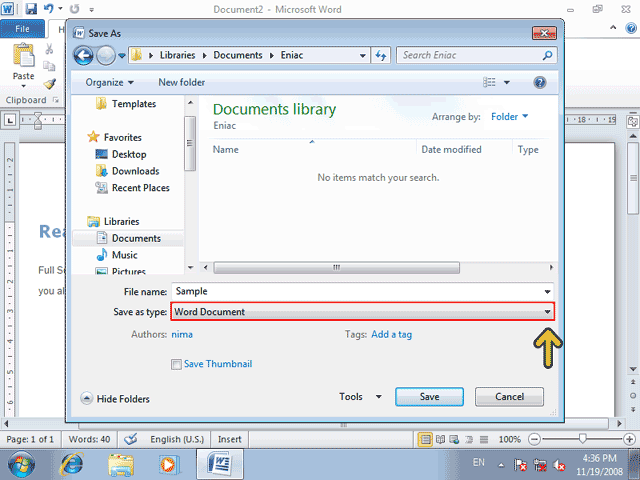Viewport: 640px width, 480px height.
Task: Open the Organize menu
Action: point(109,82)
